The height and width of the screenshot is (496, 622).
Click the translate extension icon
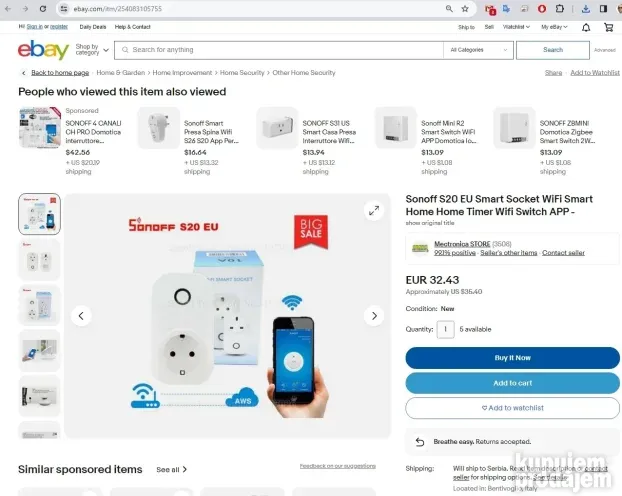point(507,9)
